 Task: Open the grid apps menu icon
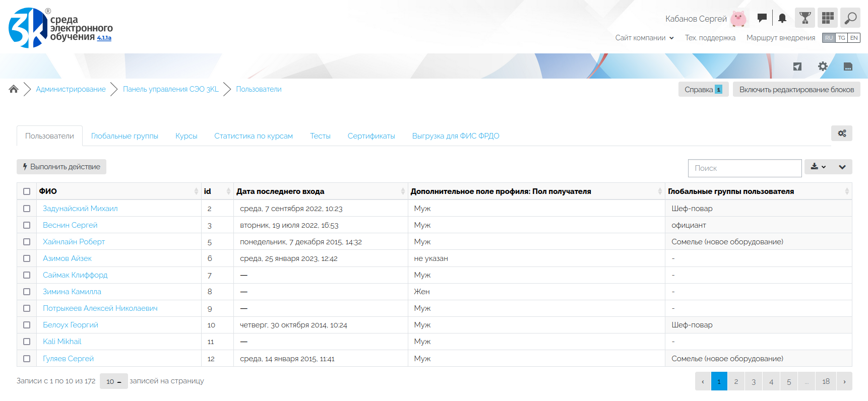[827, 18]
